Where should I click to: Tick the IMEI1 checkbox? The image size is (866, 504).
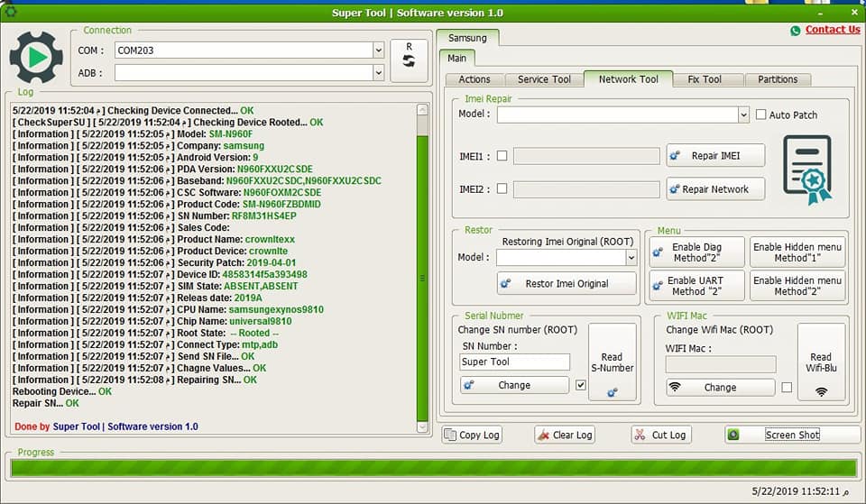point(502,156)
